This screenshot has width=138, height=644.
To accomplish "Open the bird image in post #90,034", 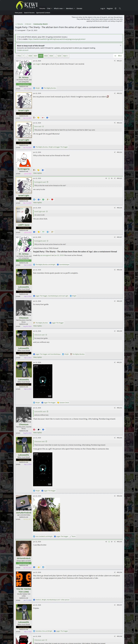I will pyautogui.click(x=47, y=514).
